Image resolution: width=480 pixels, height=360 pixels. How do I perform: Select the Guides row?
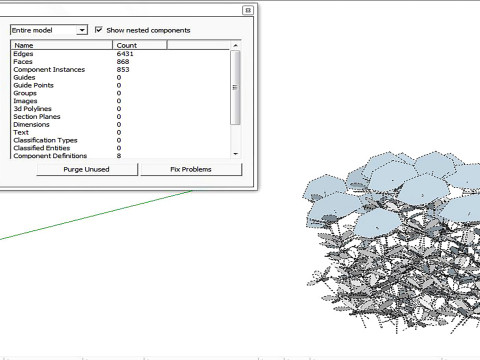point(121,77)
